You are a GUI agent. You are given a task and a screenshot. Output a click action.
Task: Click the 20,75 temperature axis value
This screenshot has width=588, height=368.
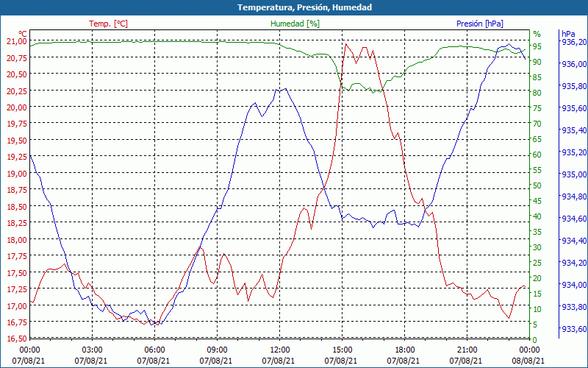click(17, 57)
